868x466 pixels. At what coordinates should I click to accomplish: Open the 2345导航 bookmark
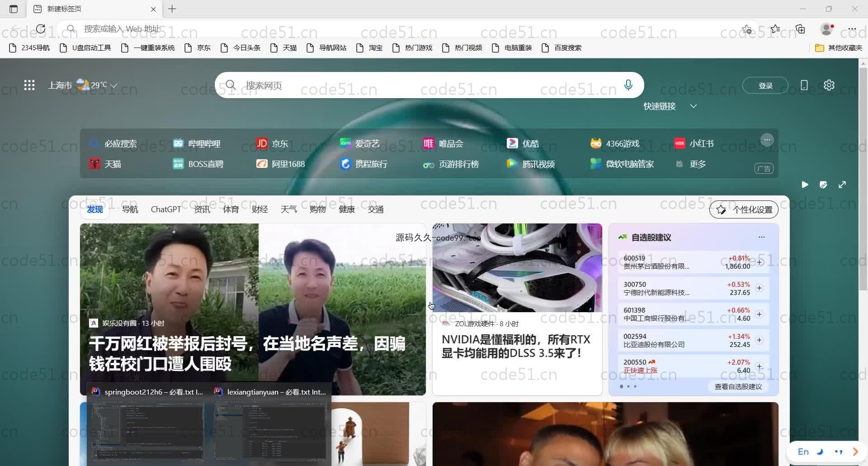pyautogui.click(x=30, y=48)
